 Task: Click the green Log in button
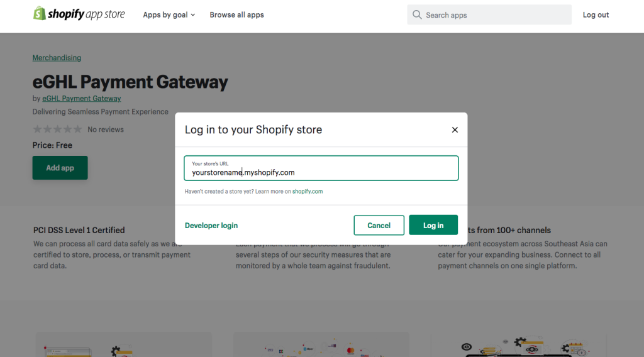tap(433, 225)
